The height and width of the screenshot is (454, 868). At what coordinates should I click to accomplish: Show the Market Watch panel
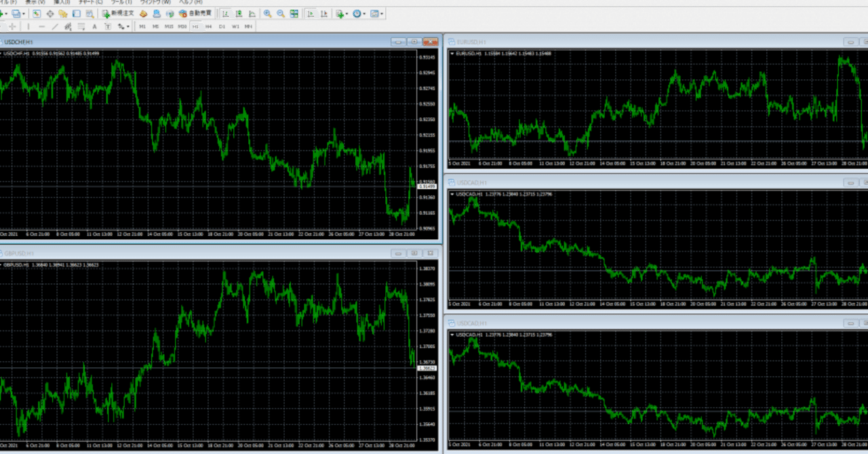(37, 14)
